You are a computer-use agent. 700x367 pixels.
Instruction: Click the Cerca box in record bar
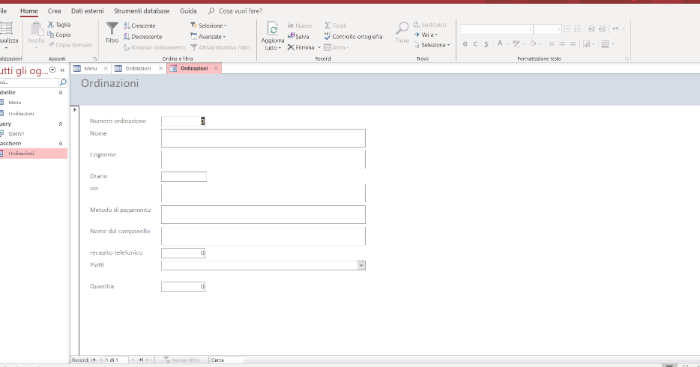226,360
